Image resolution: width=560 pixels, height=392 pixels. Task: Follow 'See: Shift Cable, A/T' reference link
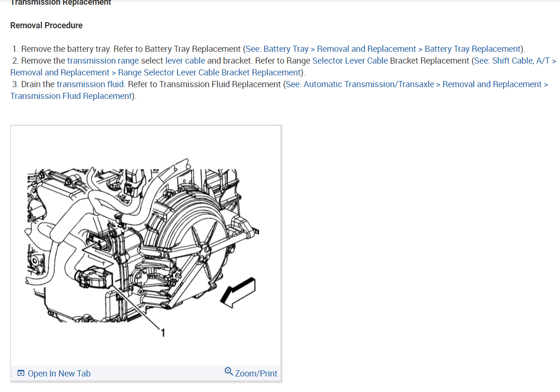click(x=512, y=61)
